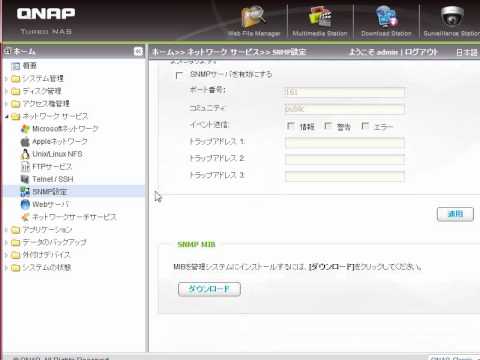Select Unix/Linux NFS tree item
The width and height of the screenshot is (480, 360).
click(x=57, y=154)
